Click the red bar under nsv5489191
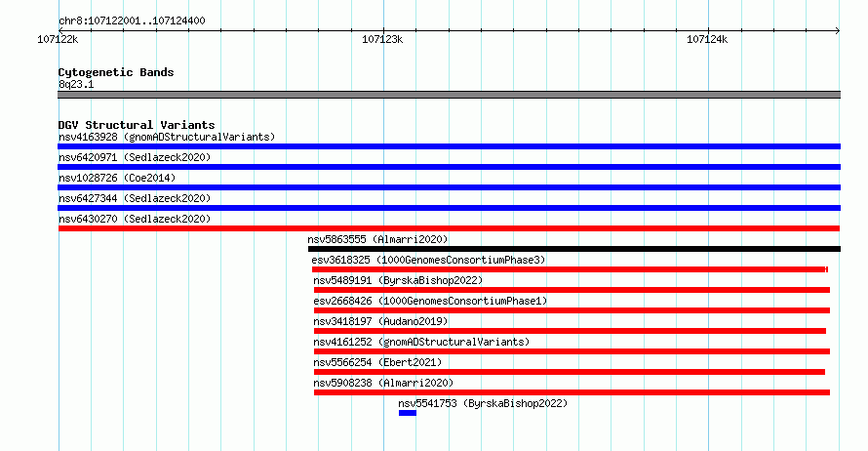The height and width of the screenshot is (451, 868). [x=572, y=290]
